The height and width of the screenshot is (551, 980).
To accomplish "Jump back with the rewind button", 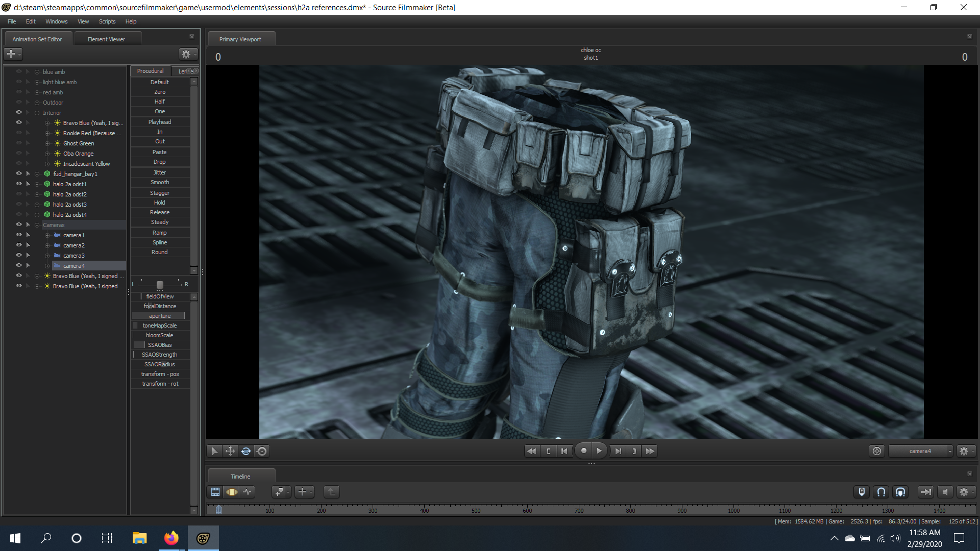I will tap(531, 451).
